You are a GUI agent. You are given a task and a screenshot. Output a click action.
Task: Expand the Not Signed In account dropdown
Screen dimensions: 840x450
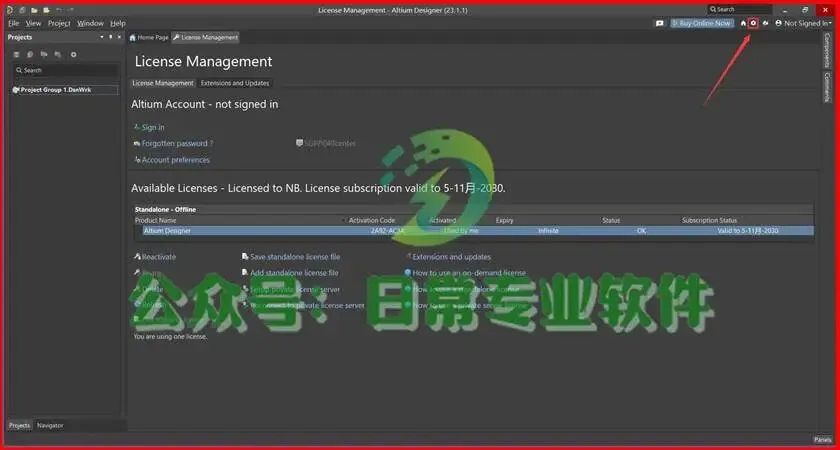(x=804, y=23)
